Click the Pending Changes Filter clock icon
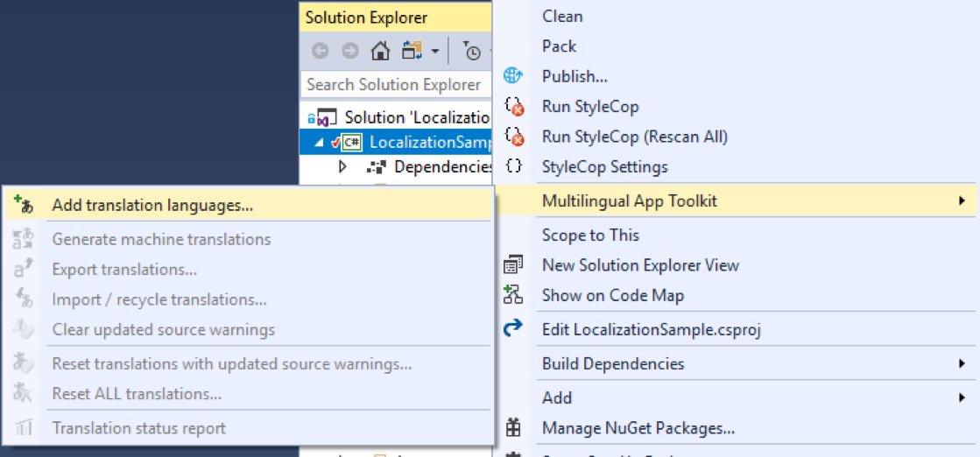Screen dimensions: 980x457 473,52
